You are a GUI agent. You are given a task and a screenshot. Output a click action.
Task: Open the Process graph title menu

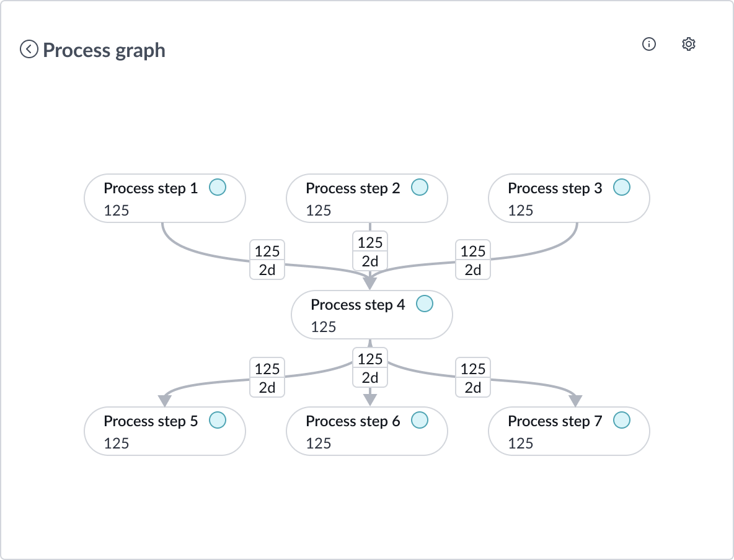(103, 50)
